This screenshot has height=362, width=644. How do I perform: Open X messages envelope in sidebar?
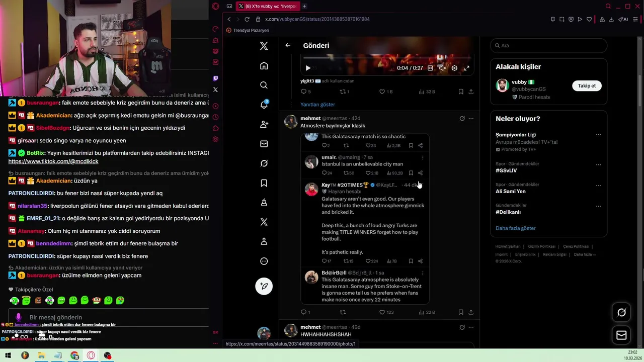[264, 144]
